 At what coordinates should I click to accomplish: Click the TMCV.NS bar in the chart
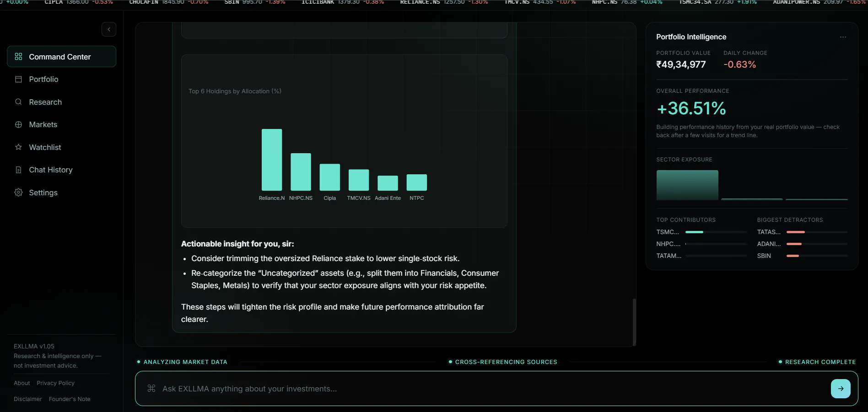359,180
